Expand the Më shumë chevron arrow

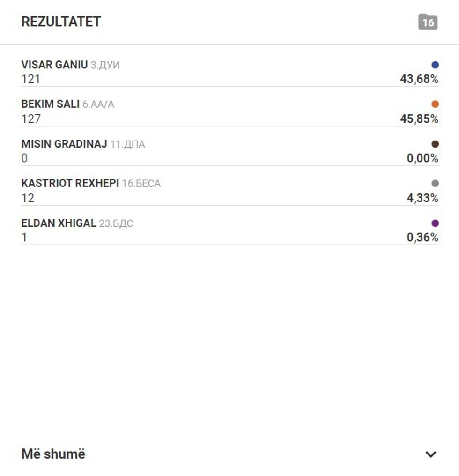(430, 454)
